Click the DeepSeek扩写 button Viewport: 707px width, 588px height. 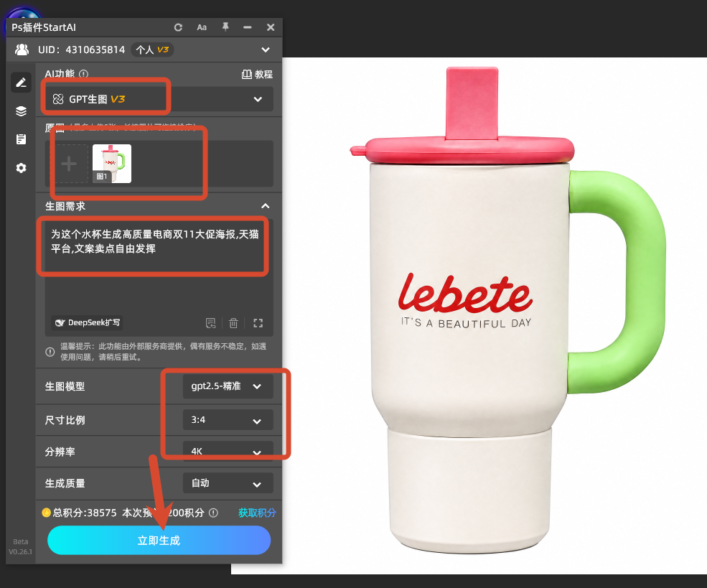pos(87,323)
